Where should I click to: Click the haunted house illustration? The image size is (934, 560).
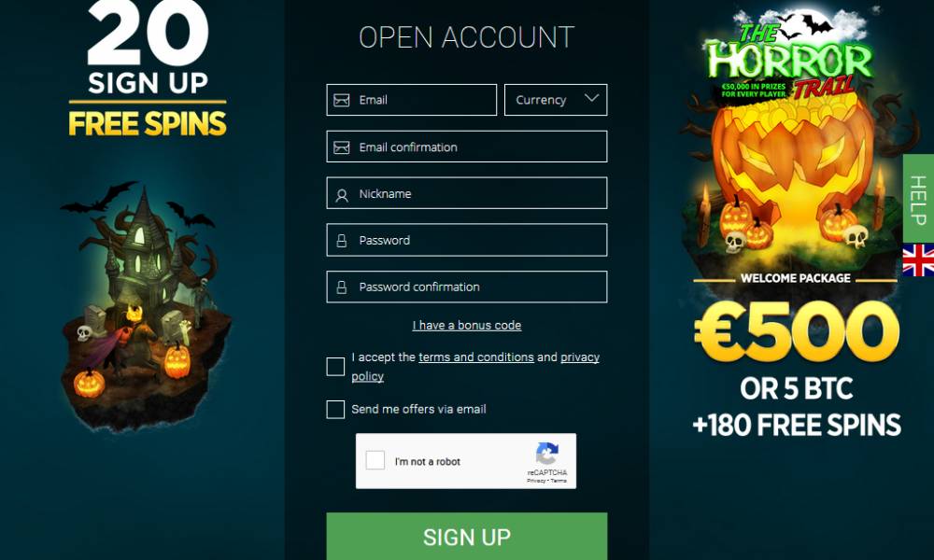coord(146,306)
